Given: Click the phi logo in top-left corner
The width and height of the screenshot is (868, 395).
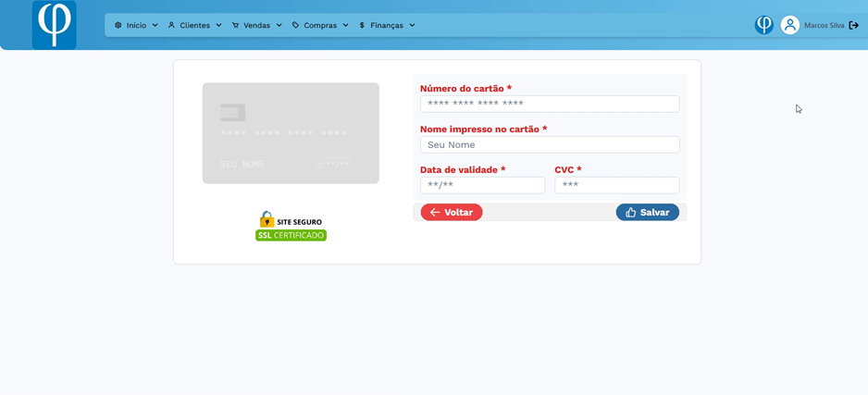Looking at the screenshot, I should 54,25.
